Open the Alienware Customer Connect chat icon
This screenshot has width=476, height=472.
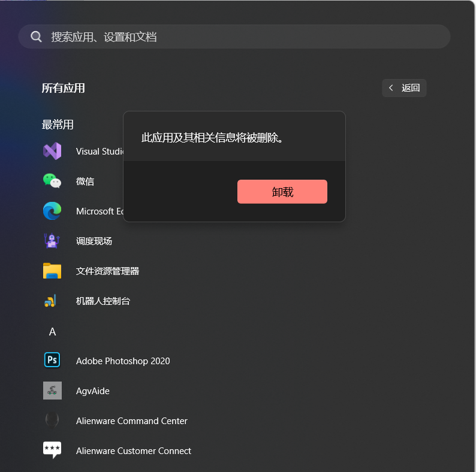(x=52, y=450)
